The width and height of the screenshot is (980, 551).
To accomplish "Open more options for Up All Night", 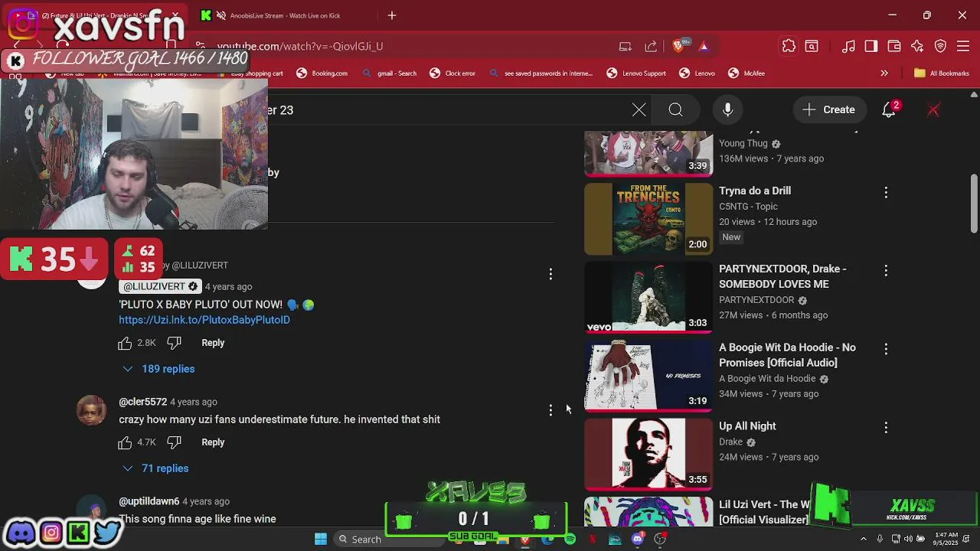I will 886,427.
